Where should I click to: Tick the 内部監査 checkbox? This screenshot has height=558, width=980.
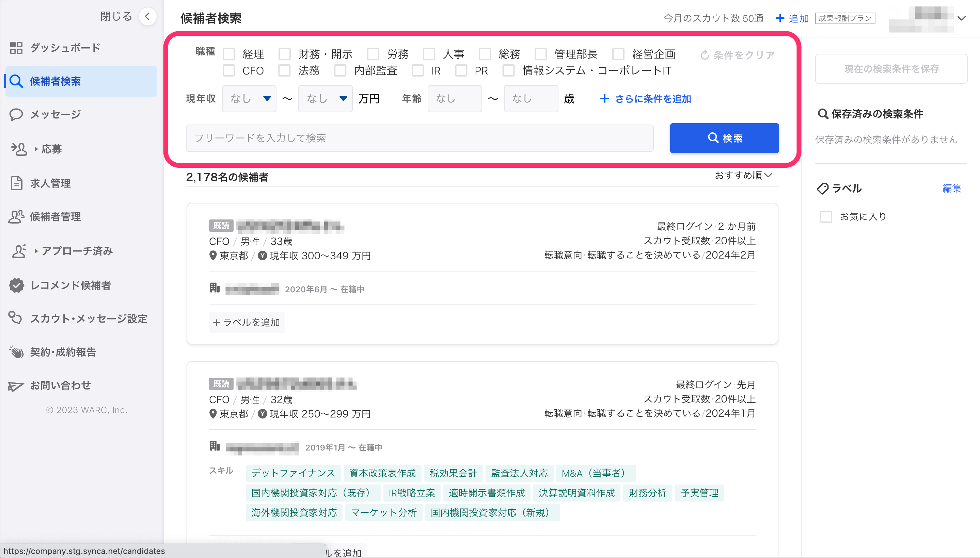point(340,70)
